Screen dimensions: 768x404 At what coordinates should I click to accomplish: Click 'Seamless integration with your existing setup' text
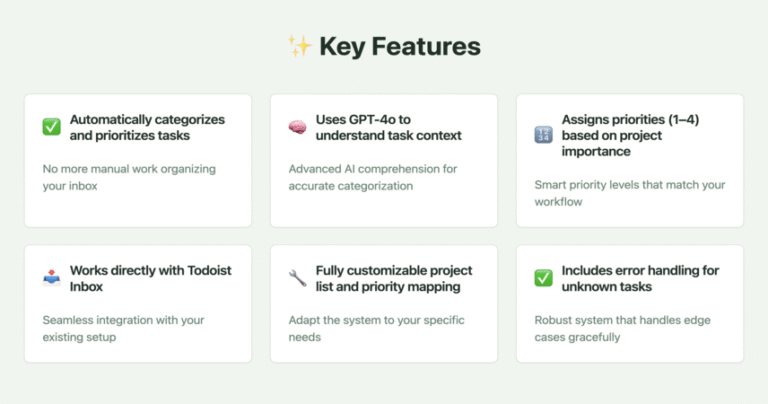click(x=123, y=328)
